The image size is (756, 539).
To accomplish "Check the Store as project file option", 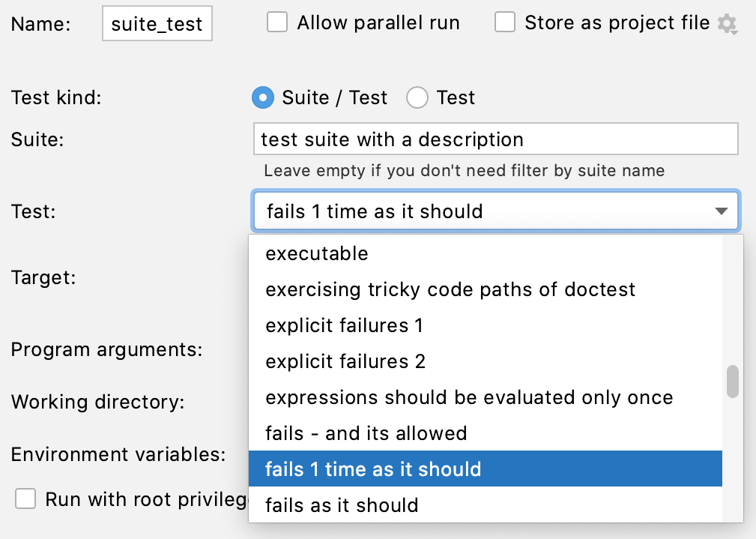I will 505,22.
